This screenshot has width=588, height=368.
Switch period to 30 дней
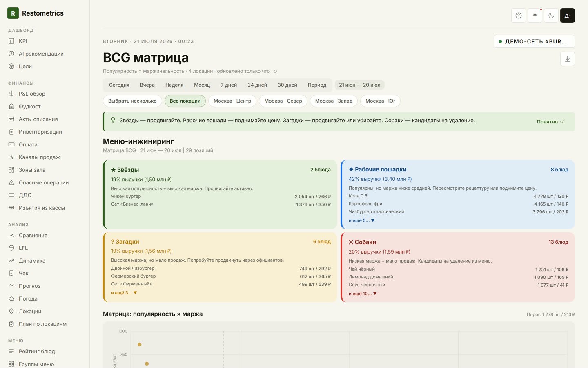pos(287,85)
